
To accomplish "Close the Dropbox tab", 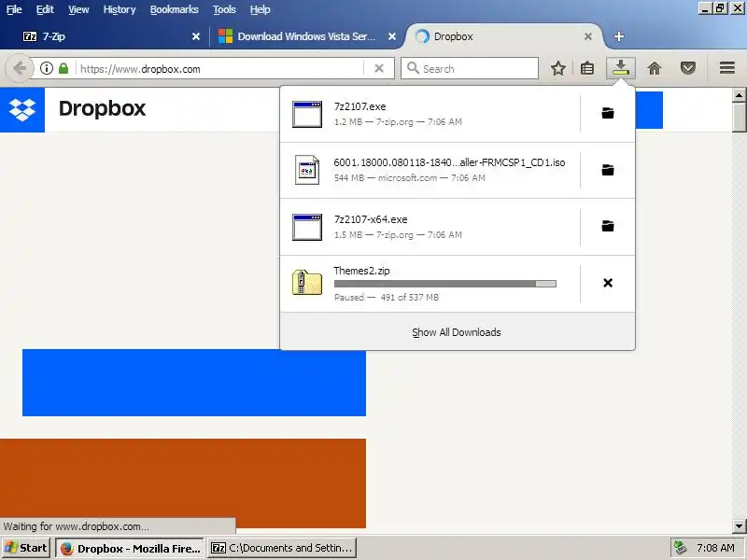I will (588, 36).
